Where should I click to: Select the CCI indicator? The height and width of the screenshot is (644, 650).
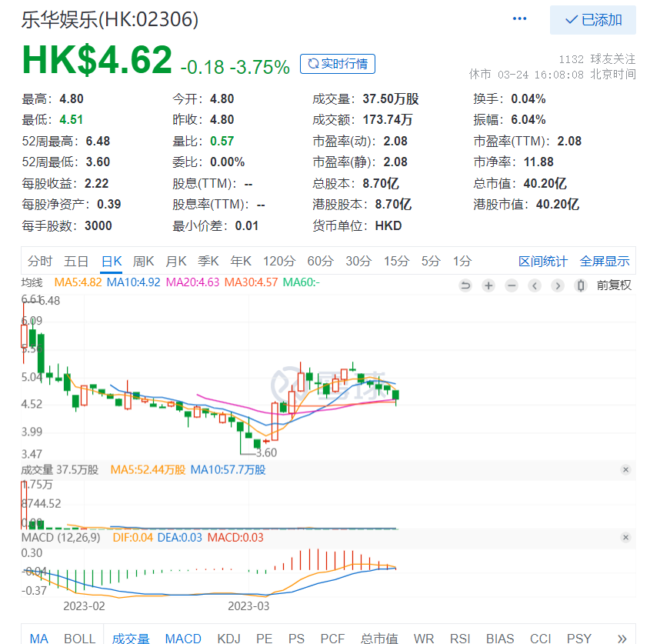[x=541, y=638]
